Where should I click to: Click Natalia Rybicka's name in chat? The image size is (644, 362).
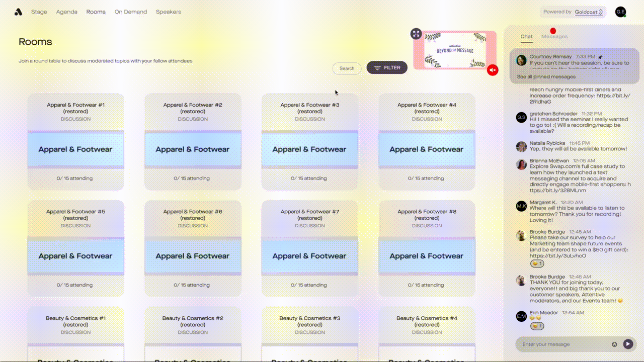coord(547,143)
